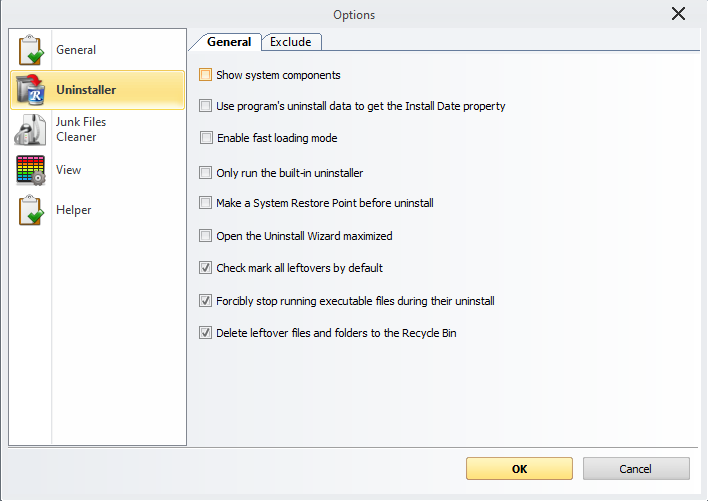
Task: Uncheck Delete leftover files to Recycle Bin
Action: [206, 333]
